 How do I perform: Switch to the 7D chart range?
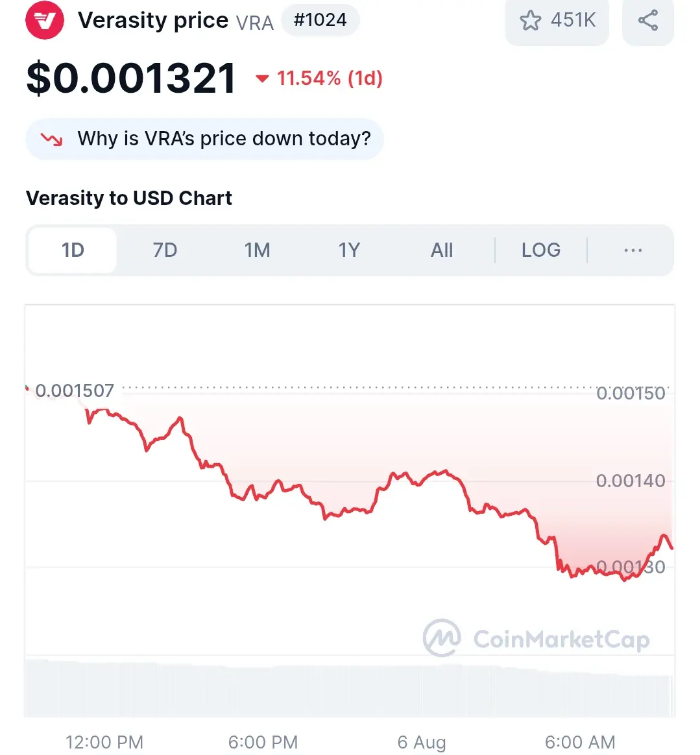pyautogui.click(x=165, y=250)
